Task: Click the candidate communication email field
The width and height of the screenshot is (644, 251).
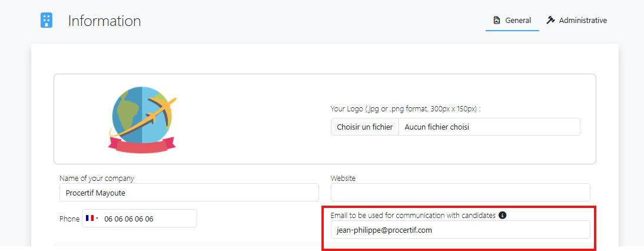Action: [x=460, y=230]
